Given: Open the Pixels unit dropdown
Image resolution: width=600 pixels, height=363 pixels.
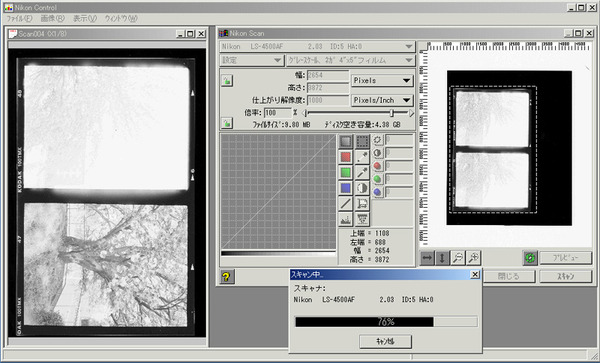Looking at the screenshot, I should pyautogui.click(x=382, y=80).
